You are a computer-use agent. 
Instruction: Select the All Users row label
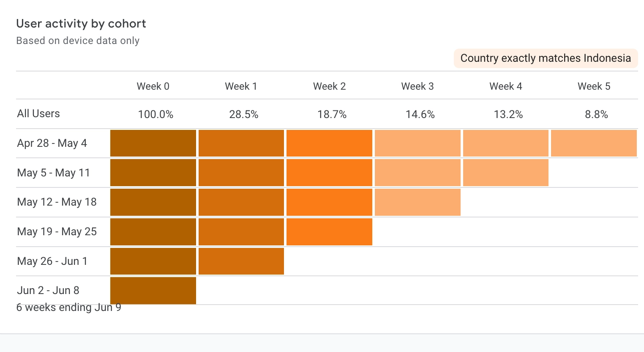point(38,114)
